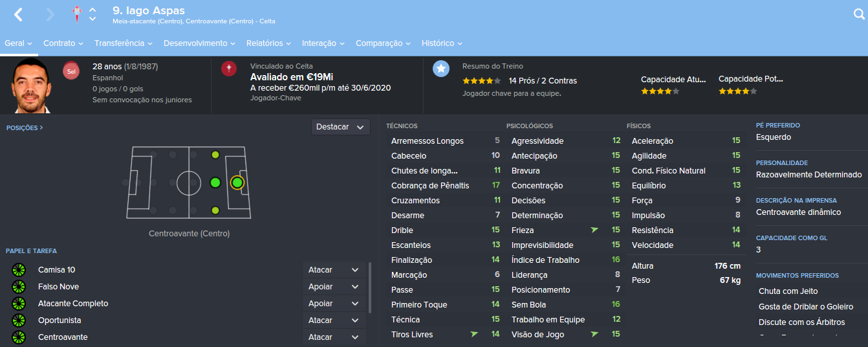Open the Transferência menu

123,43
